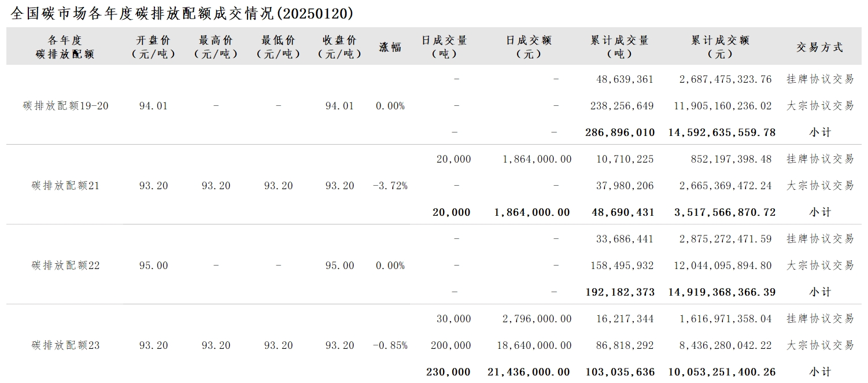Select the 碳排放配额23 row label

(x=66, y=345)
